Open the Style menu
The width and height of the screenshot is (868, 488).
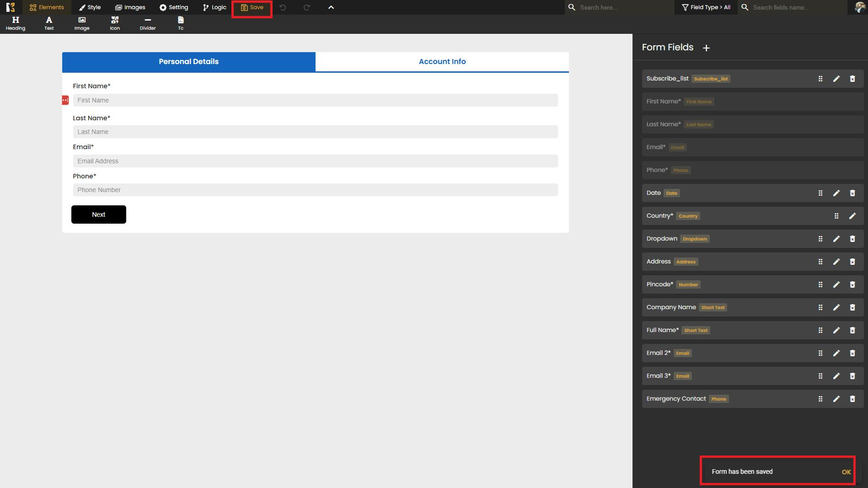pyautogui.click(x=90, y=7)
